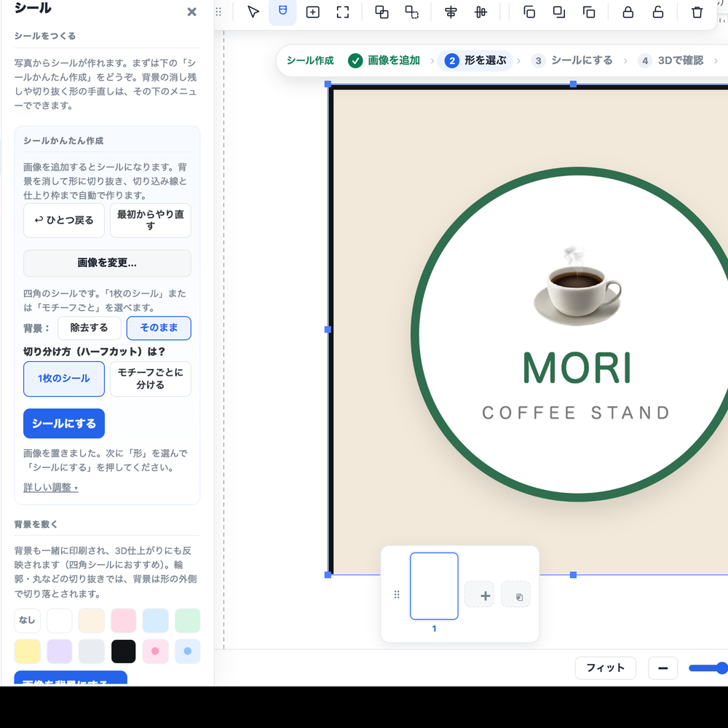The height and width of the screenshot is (728, 728).
Task: Pick the mint green background swatch
Action: point(188,620)
